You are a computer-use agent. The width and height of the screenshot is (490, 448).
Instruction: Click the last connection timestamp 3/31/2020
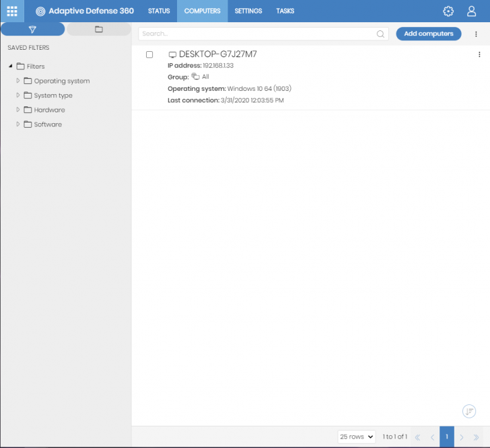[252, 100]
